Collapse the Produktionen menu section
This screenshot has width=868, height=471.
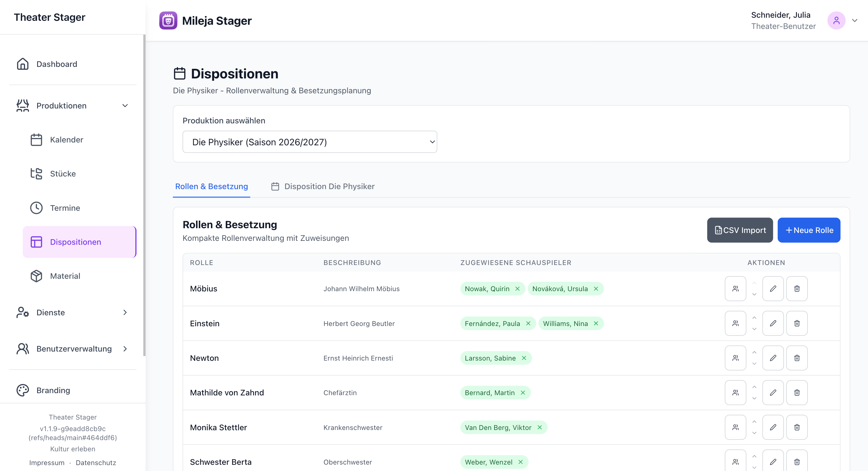click(125, 106)
